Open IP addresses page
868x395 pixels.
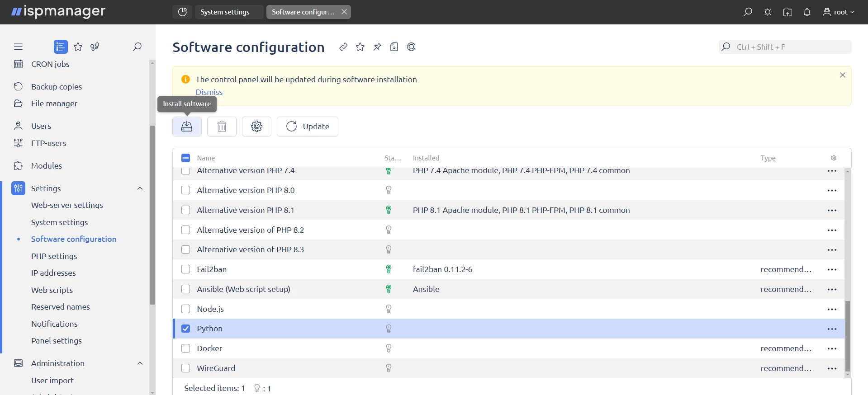click(x=53, y=273)
